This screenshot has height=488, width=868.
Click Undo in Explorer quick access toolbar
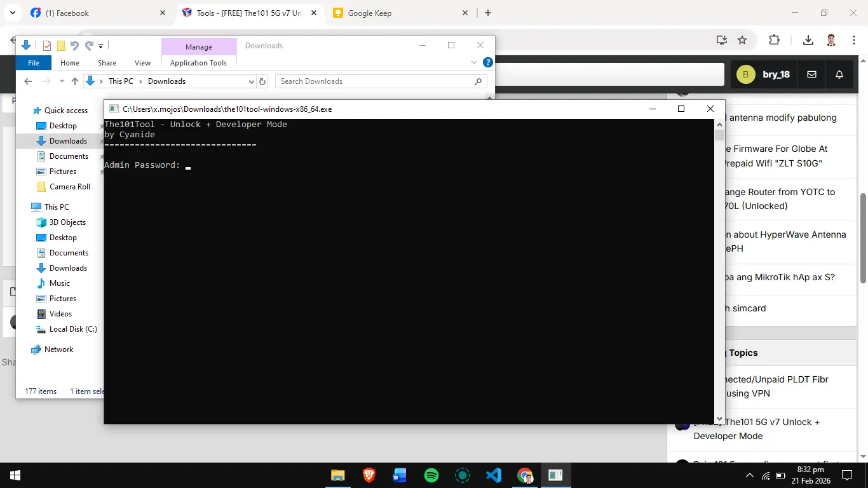(x=74, y=46)
